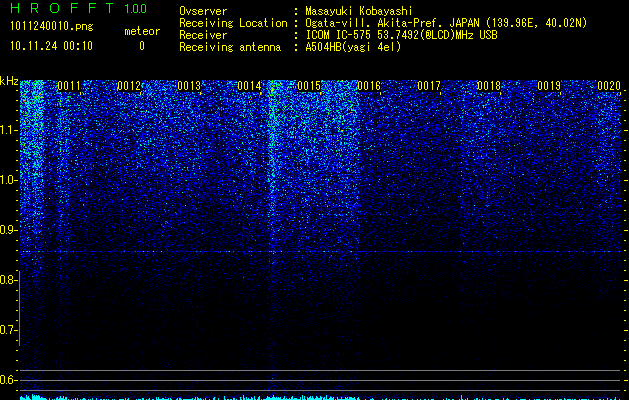Image resolution: width=629 pixels, height=400 pixels.
Task: Click the 0015 time marker
Action: coord(309,86)
